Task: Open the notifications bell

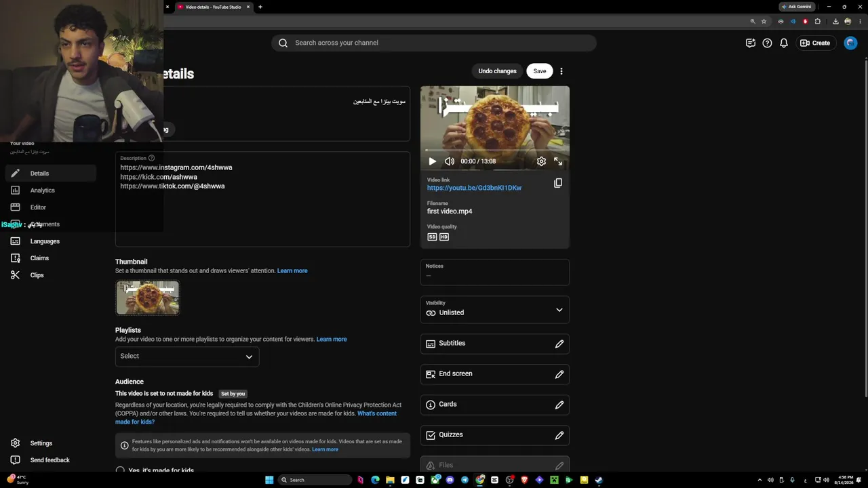Action: 784,43
